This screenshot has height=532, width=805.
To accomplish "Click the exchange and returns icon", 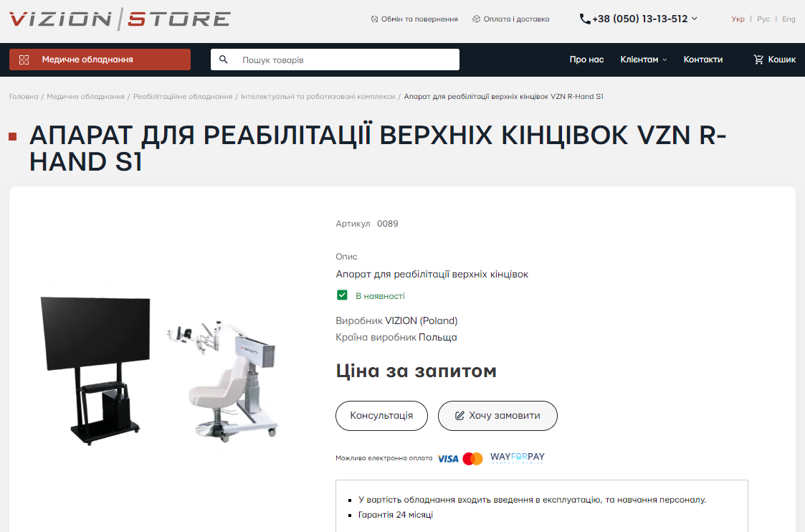I will tap(374, 19).
